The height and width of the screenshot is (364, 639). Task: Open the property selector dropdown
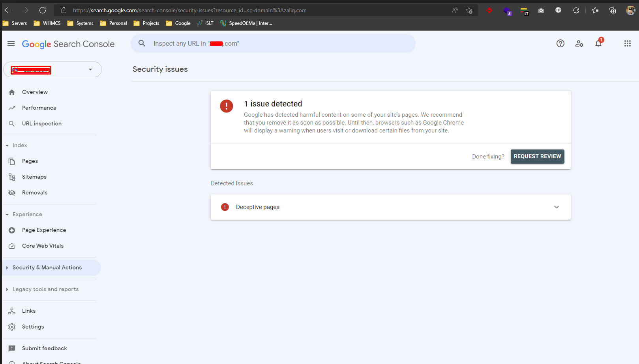coord(90,69)
